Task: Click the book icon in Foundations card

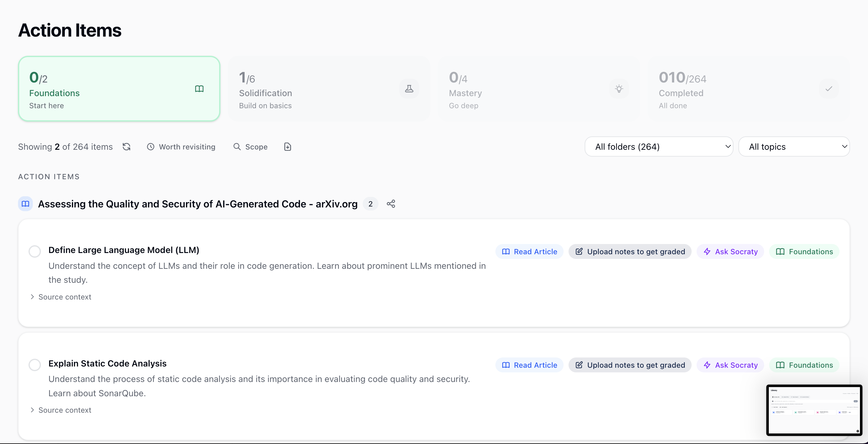Action: [x=199, y=89]
